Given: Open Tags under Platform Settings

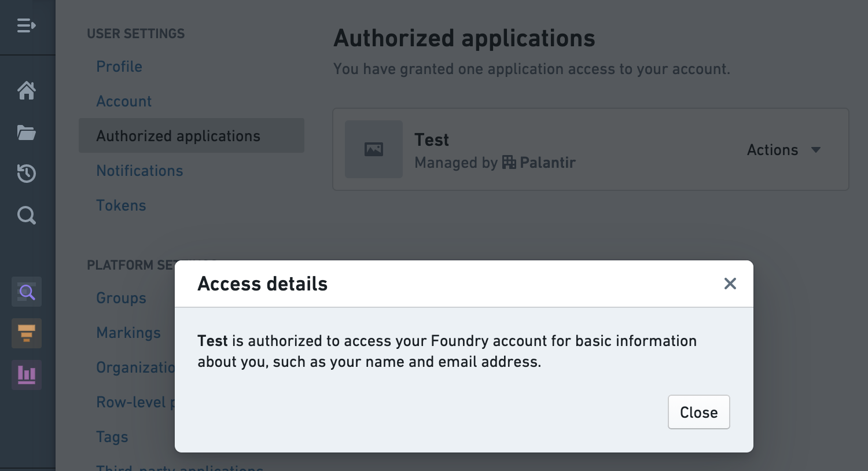Looking at the screenshot, I should point(112,437).
